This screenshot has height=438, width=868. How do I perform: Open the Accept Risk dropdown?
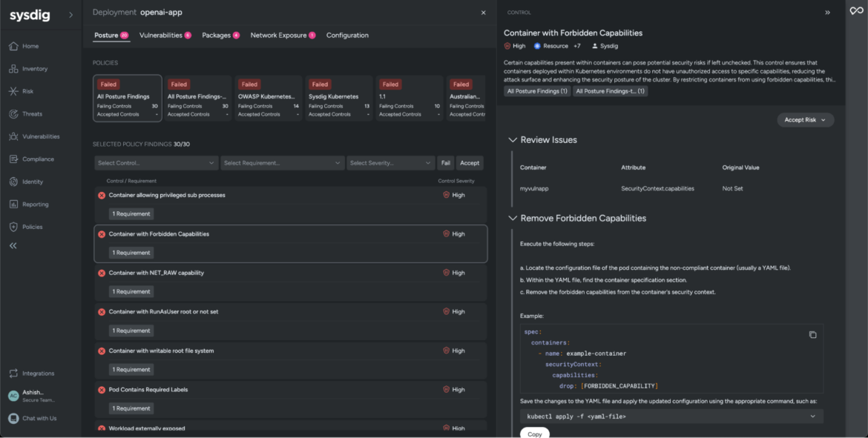(806, 120)
